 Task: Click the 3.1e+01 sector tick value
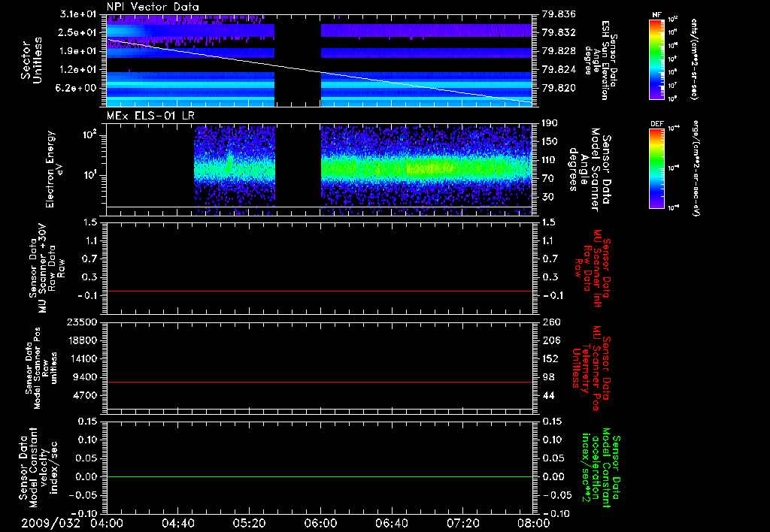coord(78,14)
